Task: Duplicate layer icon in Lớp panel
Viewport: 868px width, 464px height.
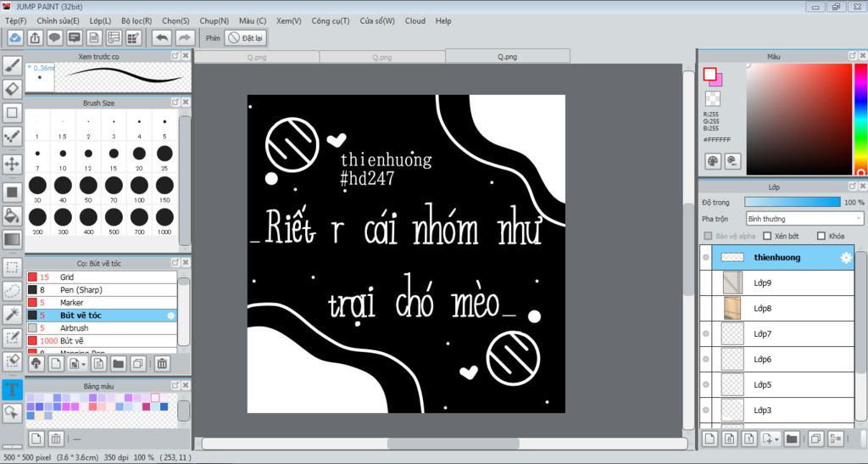Action: (x=815, y=439)
